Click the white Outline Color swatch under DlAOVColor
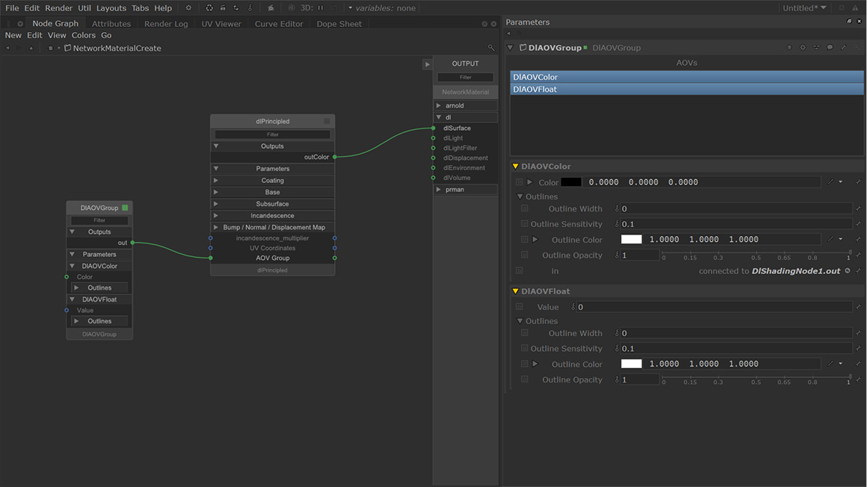Image resolution: width=868 pixels, height=487 pixels. pyautogui.click(x=631, y=240)
